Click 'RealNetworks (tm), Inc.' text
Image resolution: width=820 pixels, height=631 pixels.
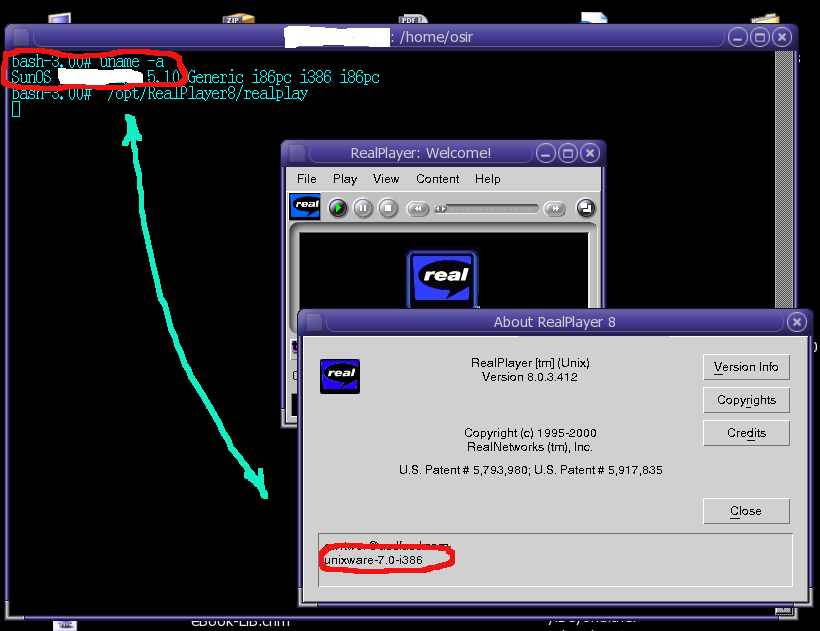coord(530,447)
